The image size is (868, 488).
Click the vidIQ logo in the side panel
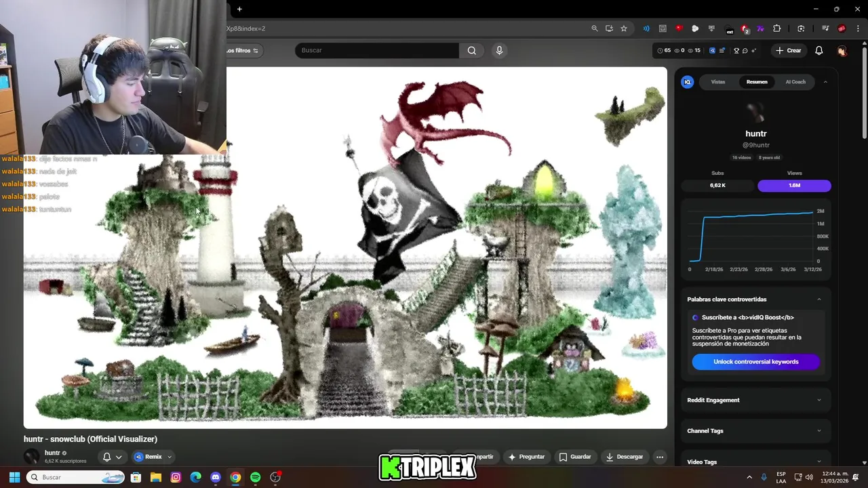click(687, 82)
